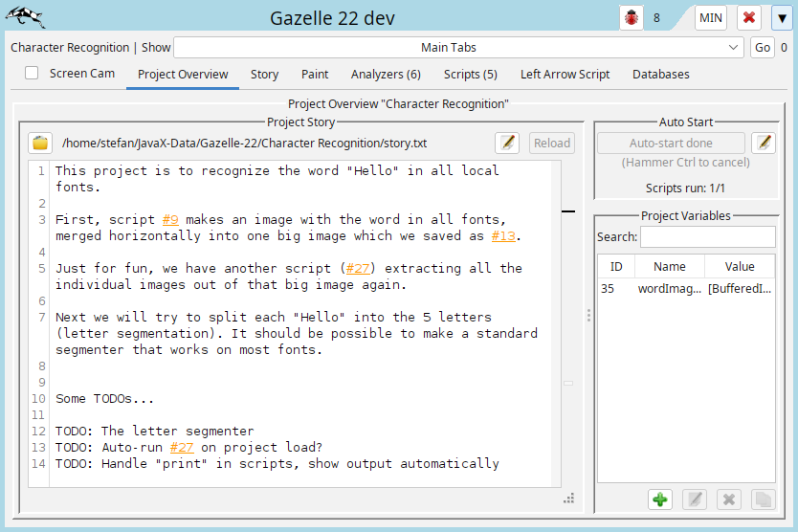Click the pencil edit icon beside Reload

click(x=507, y=144)
